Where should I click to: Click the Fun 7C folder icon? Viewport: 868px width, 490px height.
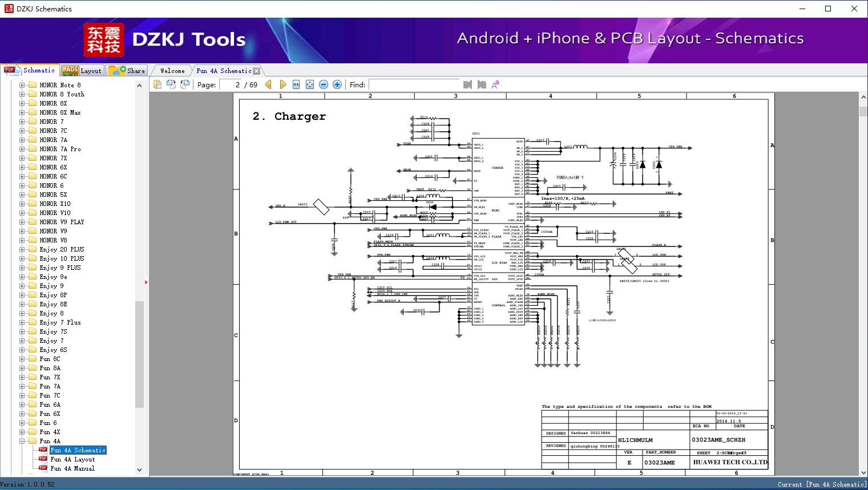click(33, 395)
